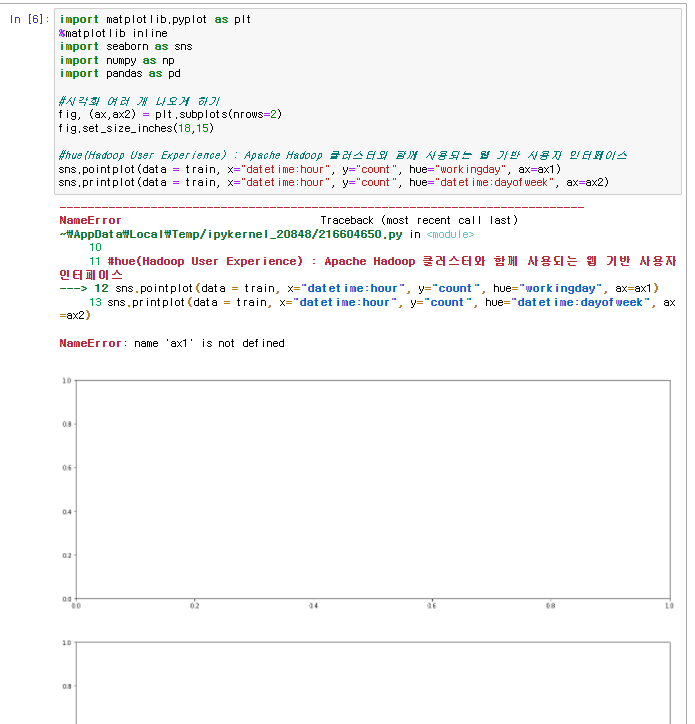
Task: Click traceback line 13 sns.printplot
Action: pos(367,309)
